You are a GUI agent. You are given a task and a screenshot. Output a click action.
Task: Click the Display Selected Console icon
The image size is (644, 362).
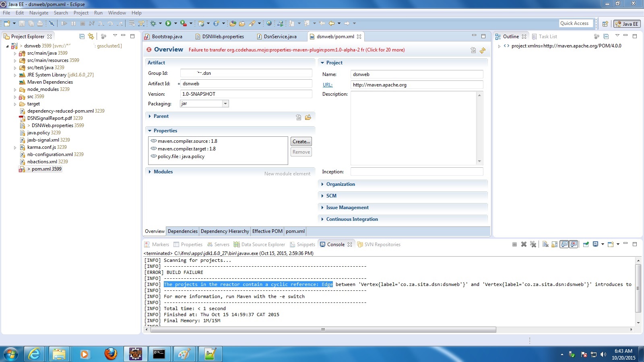596,244
